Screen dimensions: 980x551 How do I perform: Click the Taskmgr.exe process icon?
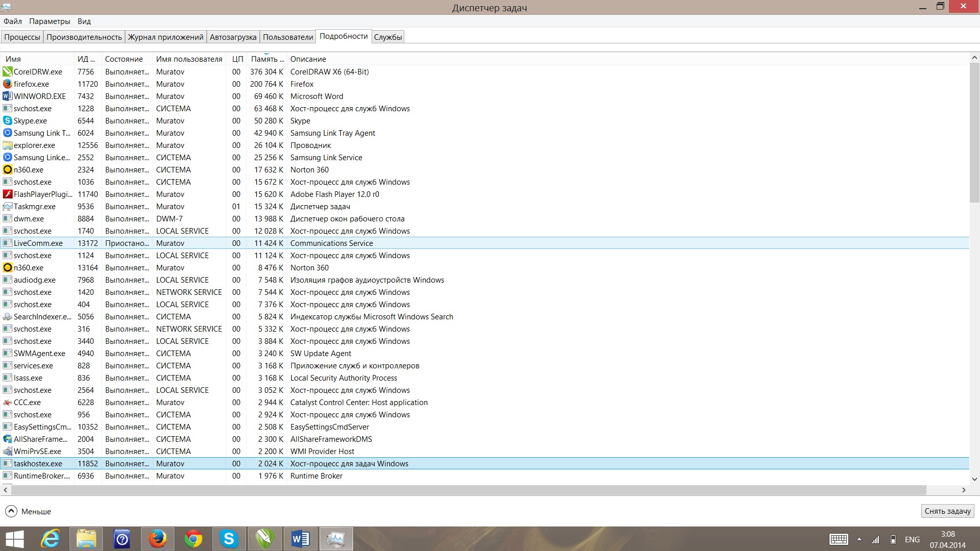click(x=7, y=207)
